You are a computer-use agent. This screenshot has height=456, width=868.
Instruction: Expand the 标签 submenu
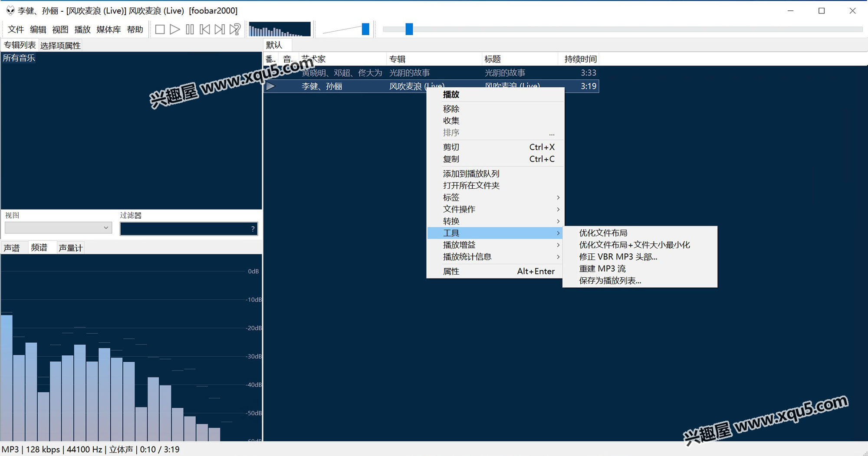coord(495,197)
